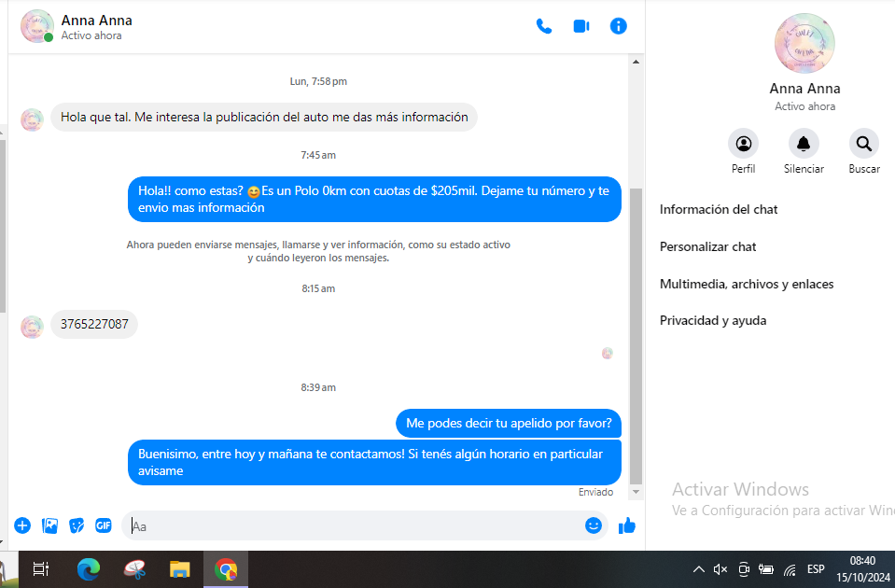Attach a photo file to message
Screen dimensions: 895x588
click(49, 525)
